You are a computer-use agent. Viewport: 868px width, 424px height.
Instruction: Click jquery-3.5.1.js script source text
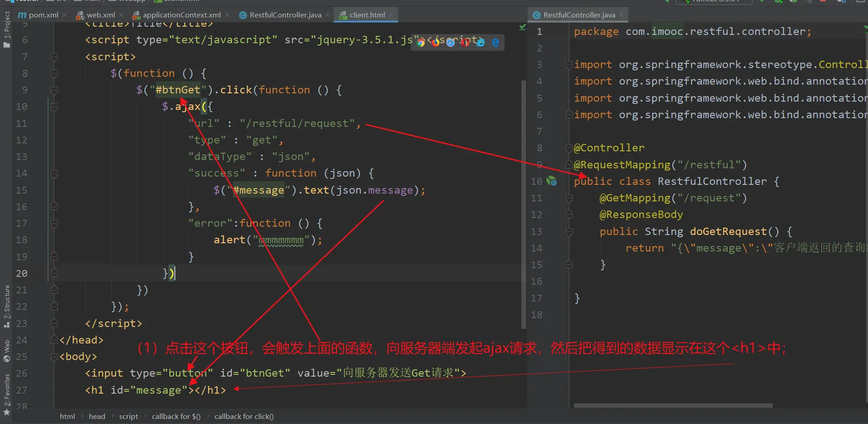[365, 40]
